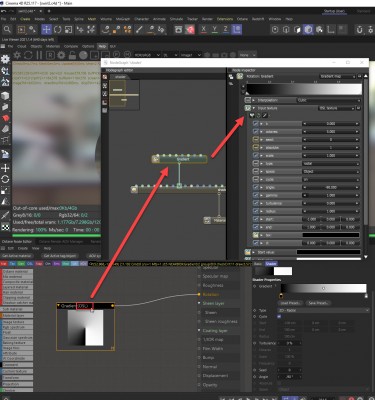Select the Move tool in top toolbar

click(46, 30)
